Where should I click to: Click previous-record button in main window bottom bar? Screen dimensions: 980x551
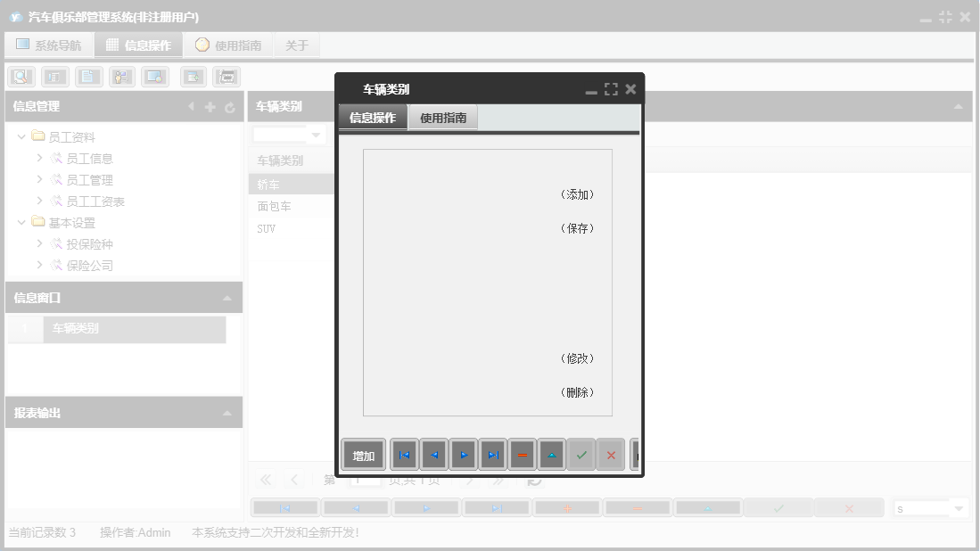[356, 508]
